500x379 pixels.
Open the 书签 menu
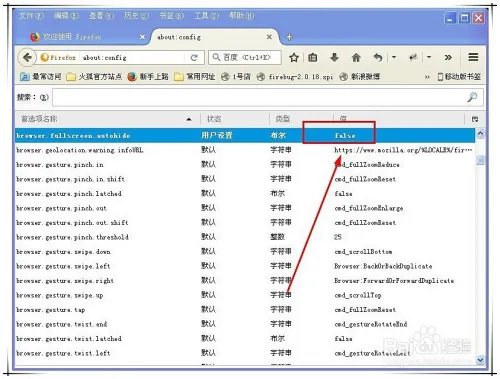click(171, 16)
